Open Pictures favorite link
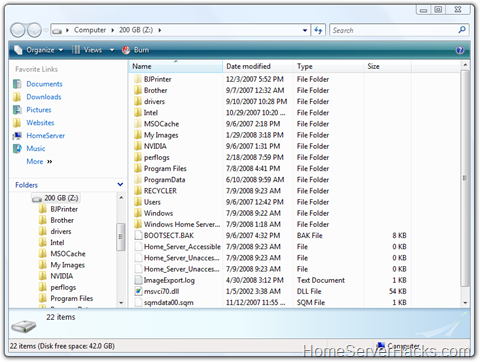Image resolution: width=480 pixels, height=362 pixels. 39,110
